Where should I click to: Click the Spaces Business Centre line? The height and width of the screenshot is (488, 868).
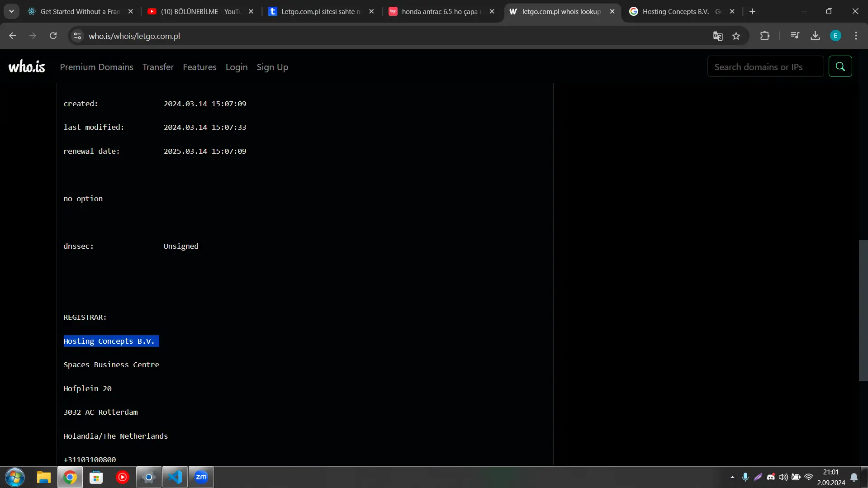pyautogui.click(x=111, y=365)
